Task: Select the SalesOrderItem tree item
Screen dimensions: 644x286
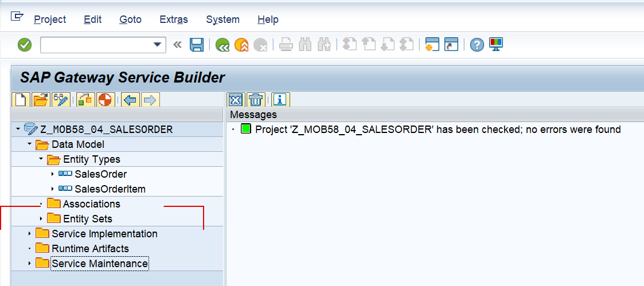Action: coord(110,189)
